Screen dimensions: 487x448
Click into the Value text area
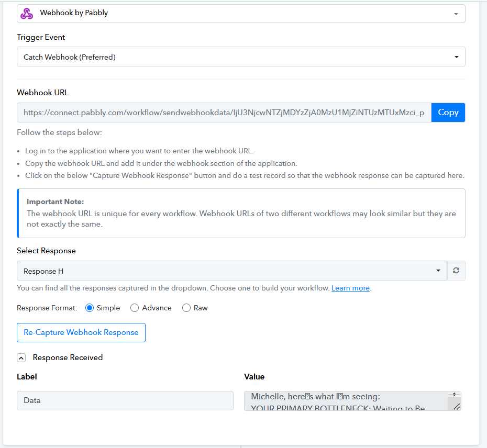[x=346, y=401]
